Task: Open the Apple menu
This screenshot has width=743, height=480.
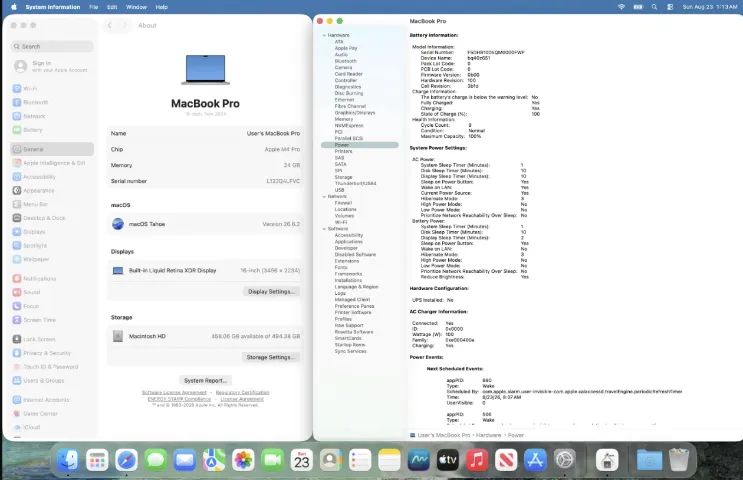Action: coord(14,7)
